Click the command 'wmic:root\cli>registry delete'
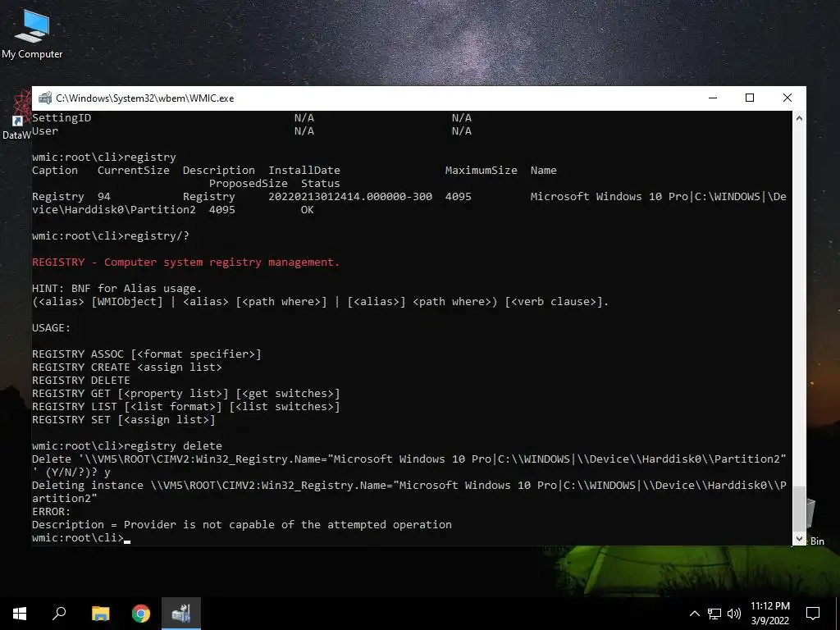The height and width of the screenshot is (630, 840). 127,445
